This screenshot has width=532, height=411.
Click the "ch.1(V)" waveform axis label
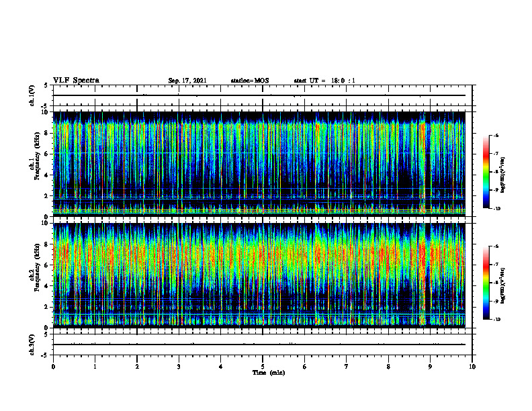click(32, 95)
